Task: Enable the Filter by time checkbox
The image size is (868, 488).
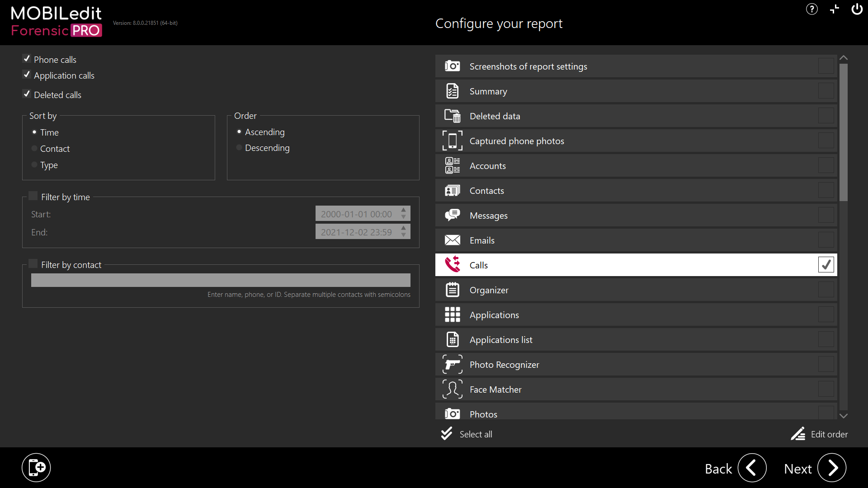Action: pos(33,196)
